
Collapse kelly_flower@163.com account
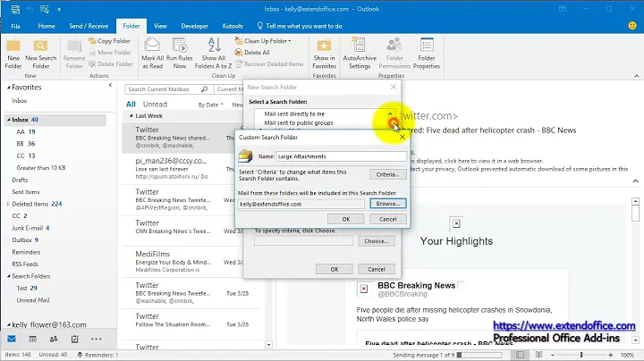(x=9, y=324)
